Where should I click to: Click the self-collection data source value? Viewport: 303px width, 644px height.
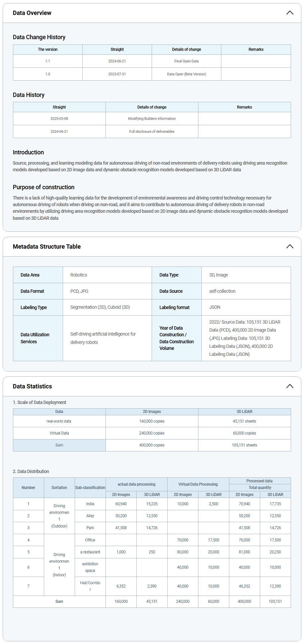[x=222, y=291]
